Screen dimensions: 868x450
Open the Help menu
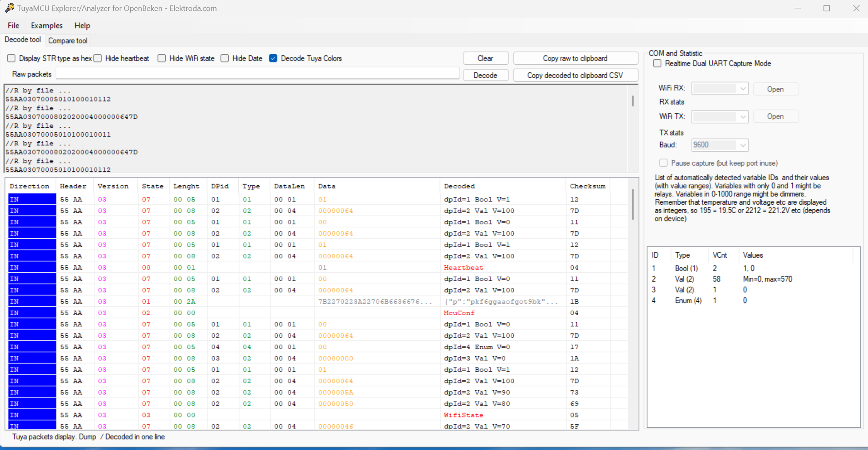pyautogui.click(x=82, y=26)
